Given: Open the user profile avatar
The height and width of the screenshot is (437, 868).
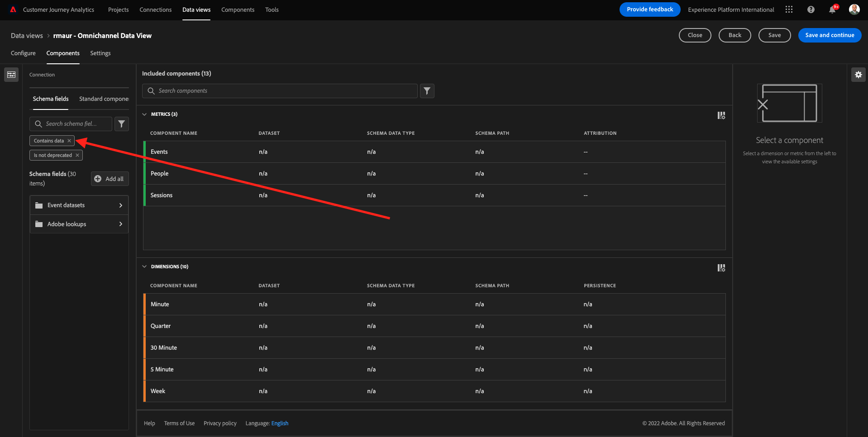Looking at the screenshot, I should pos(854,9).
